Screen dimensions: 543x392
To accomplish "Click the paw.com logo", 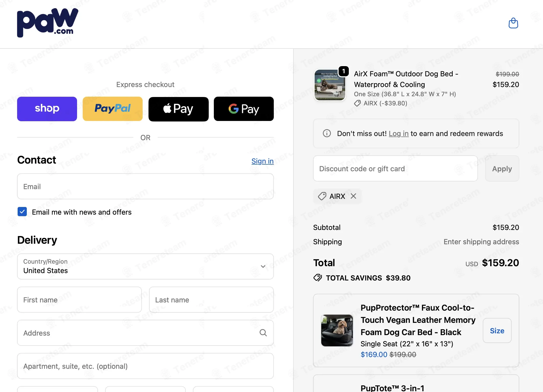I will [x=48, y=23].
